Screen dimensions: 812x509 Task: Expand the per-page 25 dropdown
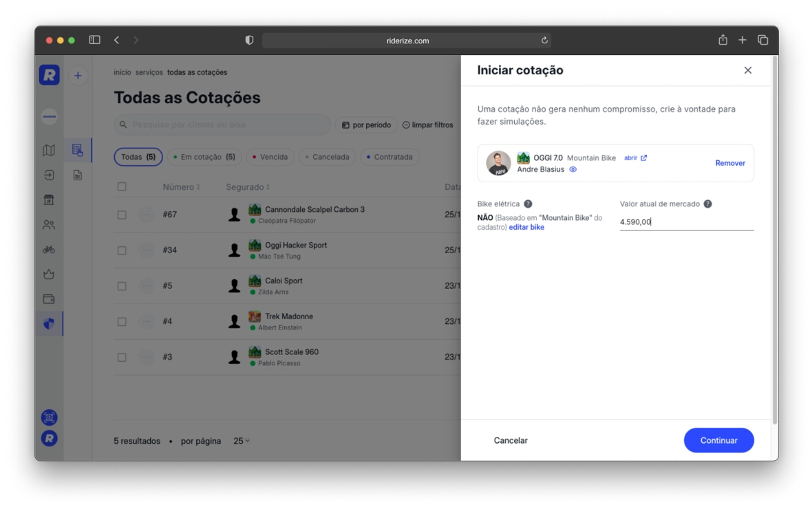click(242, 441)
